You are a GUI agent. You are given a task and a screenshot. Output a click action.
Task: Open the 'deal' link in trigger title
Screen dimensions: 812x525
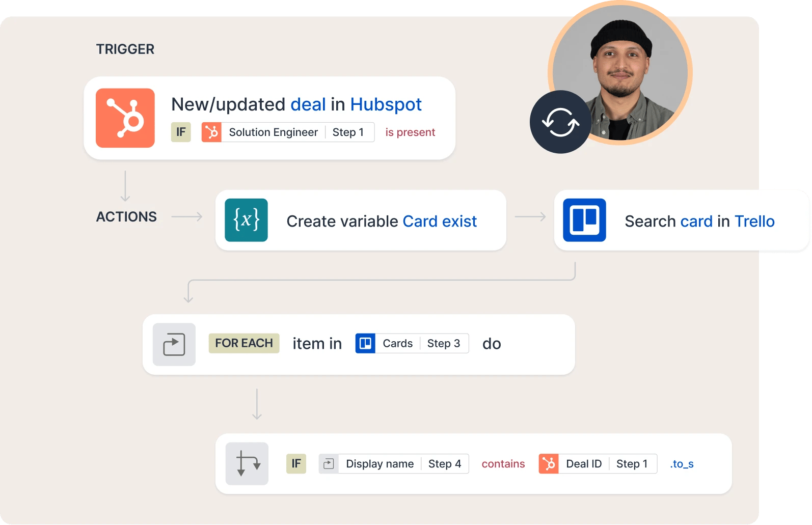tap(308, 104)
